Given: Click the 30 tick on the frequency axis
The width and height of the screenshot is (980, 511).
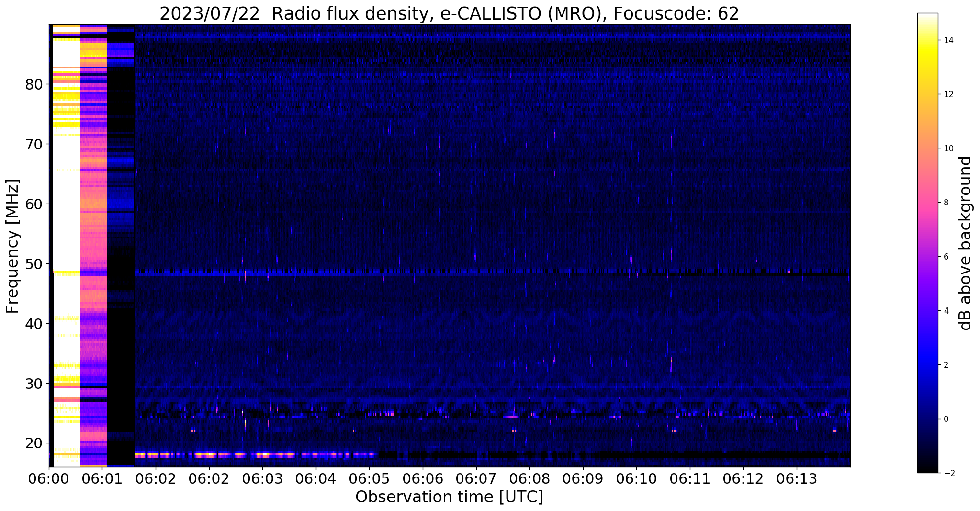Looking at the screenshot, I should [34, 384].
